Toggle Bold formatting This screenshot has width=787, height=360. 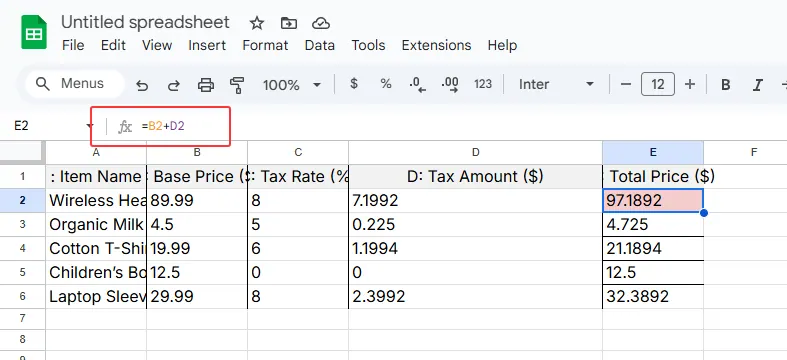click(x=725, y=85)
